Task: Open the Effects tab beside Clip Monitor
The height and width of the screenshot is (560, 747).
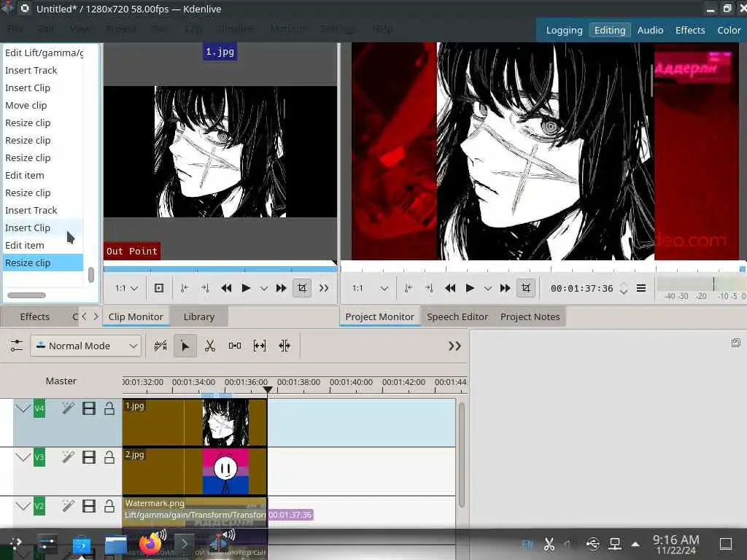Action: coord(35,316)
